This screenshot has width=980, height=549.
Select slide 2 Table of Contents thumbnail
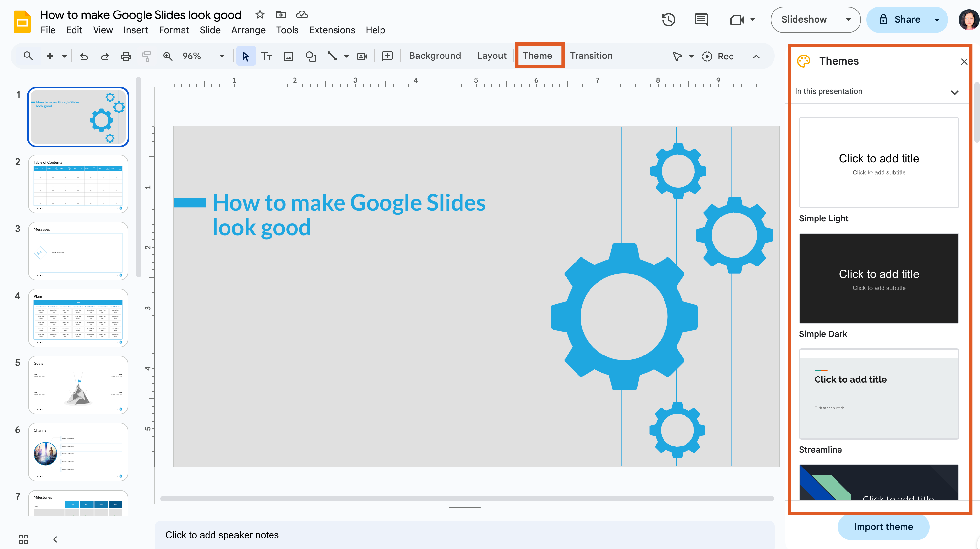coord(78,184)
